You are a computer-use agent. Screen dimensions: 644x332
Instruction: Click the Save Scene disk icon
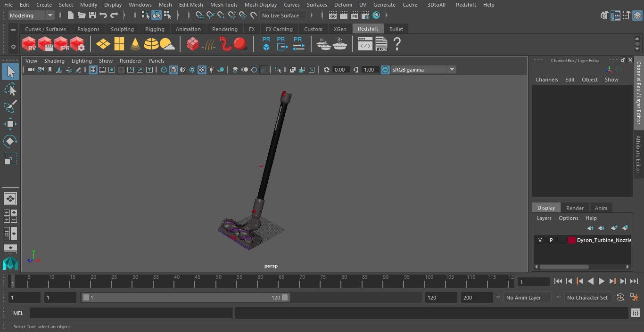click(92, 16)
